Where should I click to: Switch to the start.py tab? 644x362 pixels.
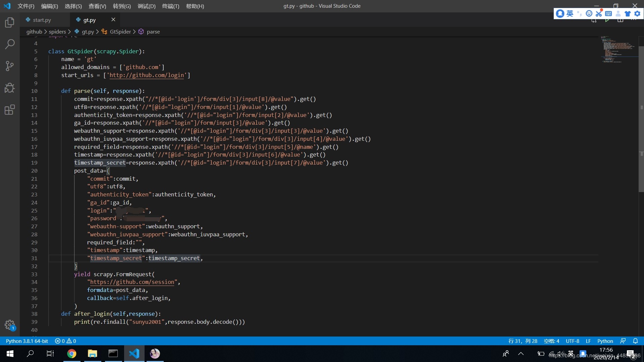(42, 20)
